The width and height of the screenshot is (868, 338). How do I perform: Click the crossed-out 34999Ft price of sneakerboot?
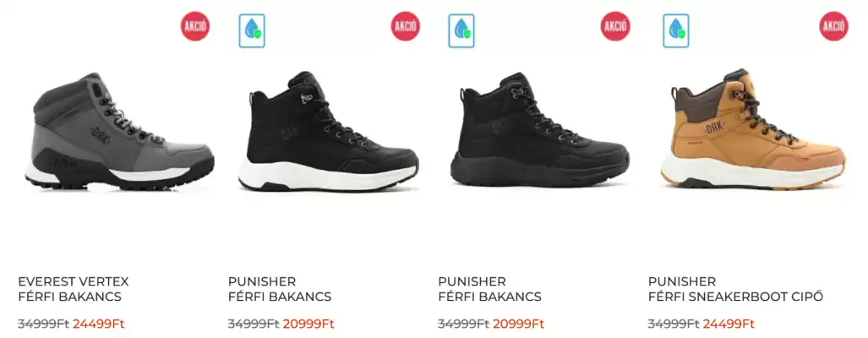click(674, 324)
